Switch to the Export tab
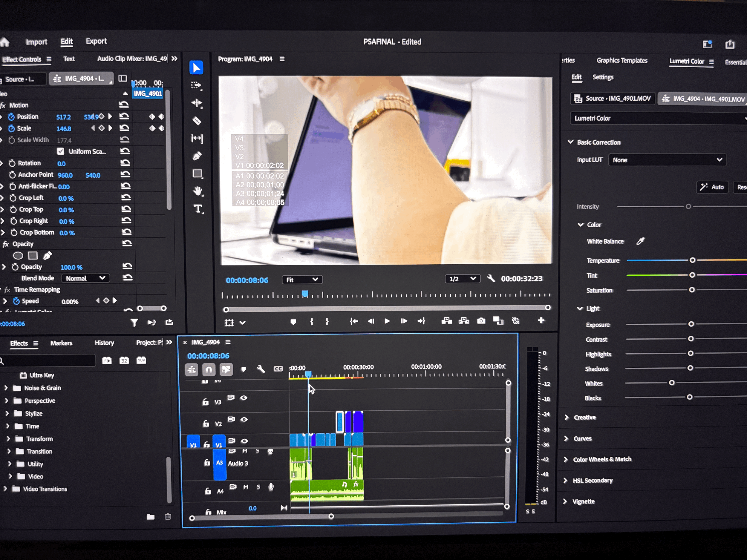Viewport: 747px width, 560px height. pyautogui.click(x=96, y=41)
